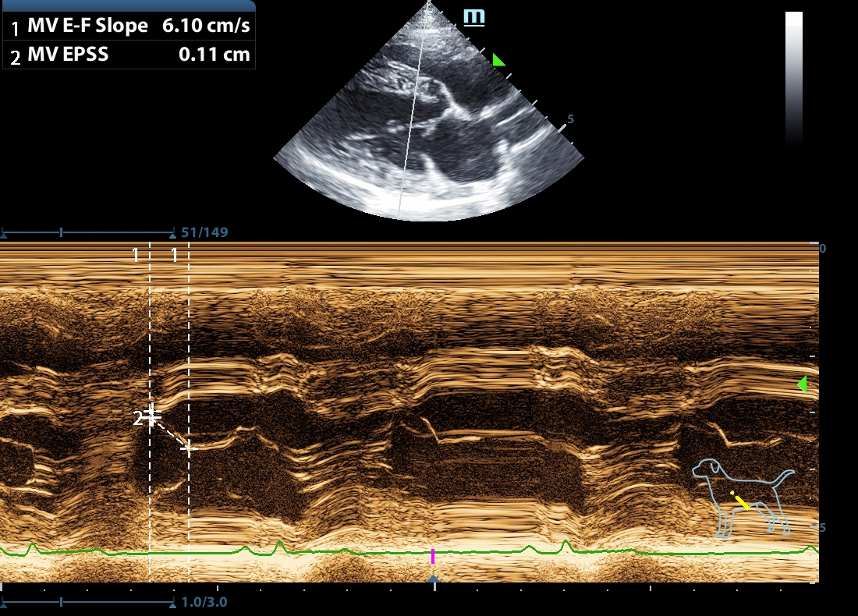The image size is (858, 616).
Task: Click the M-mode cursor line on sector image
Action: pos(411,117)
